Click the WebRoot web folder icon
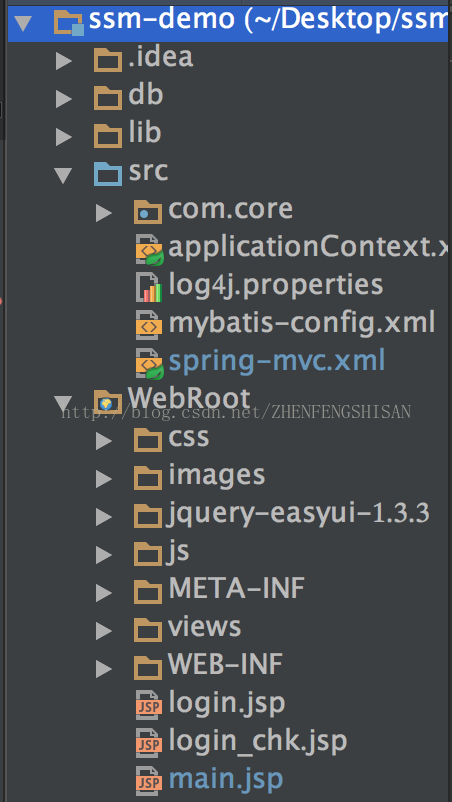The image size is (452, 802). (108, 402)
